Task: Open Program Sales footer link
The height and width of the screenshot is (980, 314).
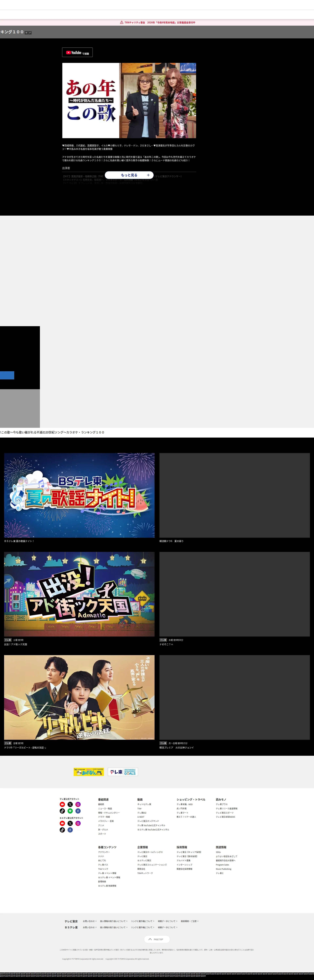Action: point(223,865)
